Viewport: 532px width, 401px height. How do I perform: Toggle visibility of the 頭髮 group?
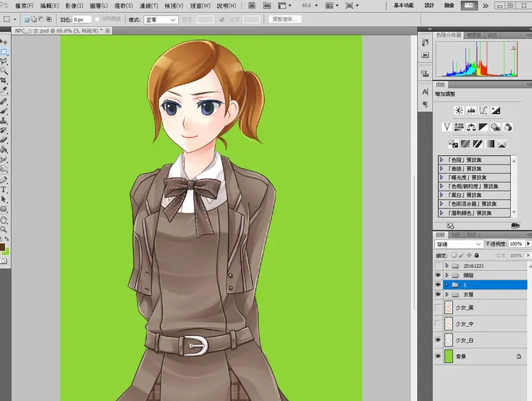coord(439,275)
